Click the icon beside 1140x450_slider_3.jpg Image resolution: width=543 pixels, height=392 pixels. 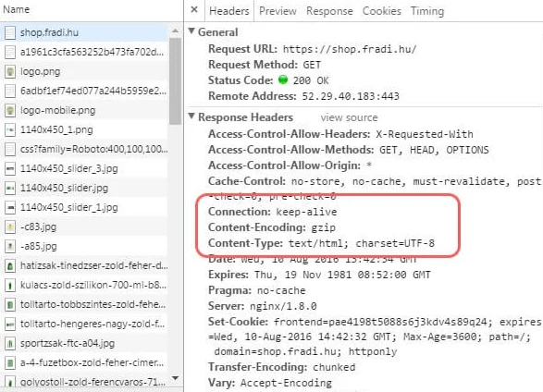[10, 168]
